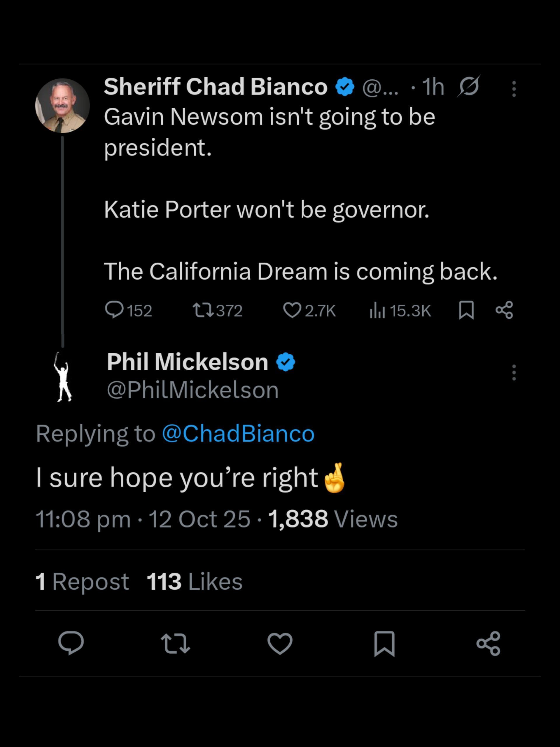Open more options for Bianco's post
This screenshot has width=560, height=747.
pyautogui.click(x=514, y=89)
